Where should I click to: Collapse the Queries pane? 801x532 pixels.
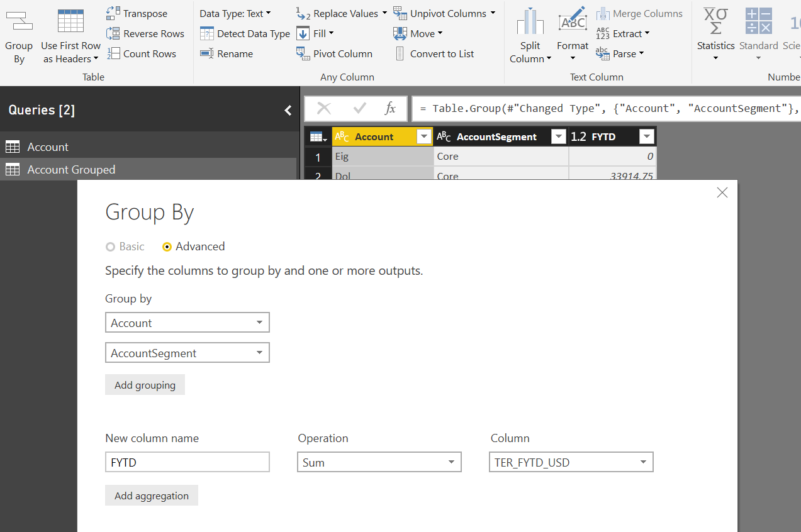click(288, 110)
